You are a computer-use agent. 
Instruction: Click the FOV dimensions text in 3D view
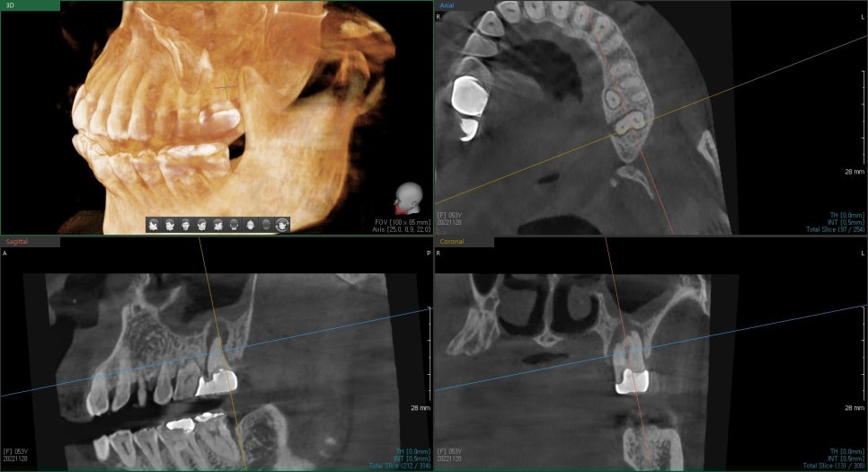401,221
